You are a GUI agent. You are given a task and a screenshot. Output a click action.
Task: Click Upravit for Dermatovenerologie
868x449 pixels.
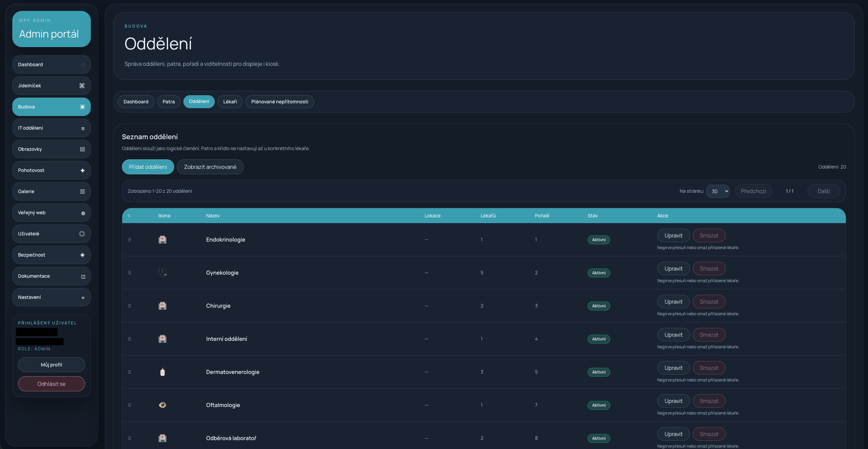point(673,368)
